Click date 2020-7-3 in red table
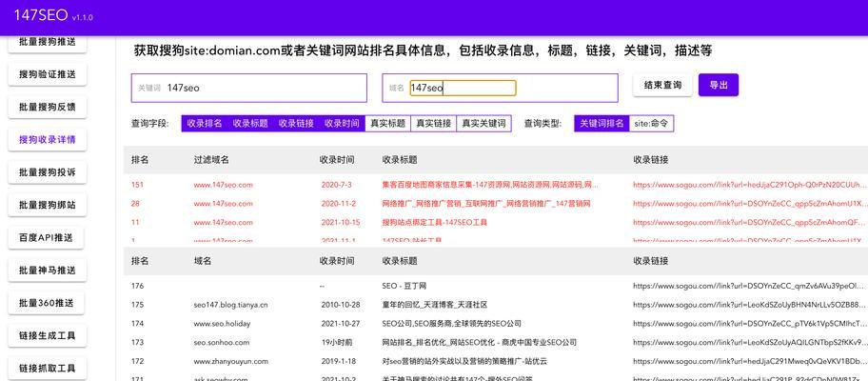 coord(336,185)
